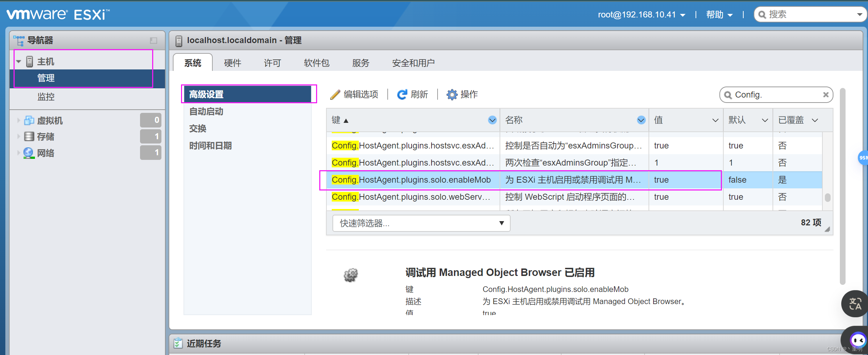
Task: Click the magnifier icon in Config. filter
Action: pos(728,95)
